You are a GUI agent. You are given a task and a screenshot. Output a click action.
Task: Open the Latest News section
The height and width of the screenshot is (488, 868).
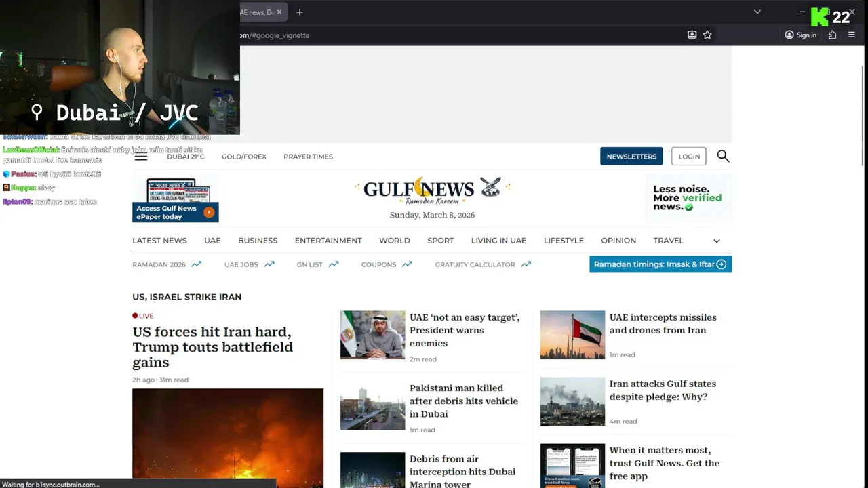point(159,241)
